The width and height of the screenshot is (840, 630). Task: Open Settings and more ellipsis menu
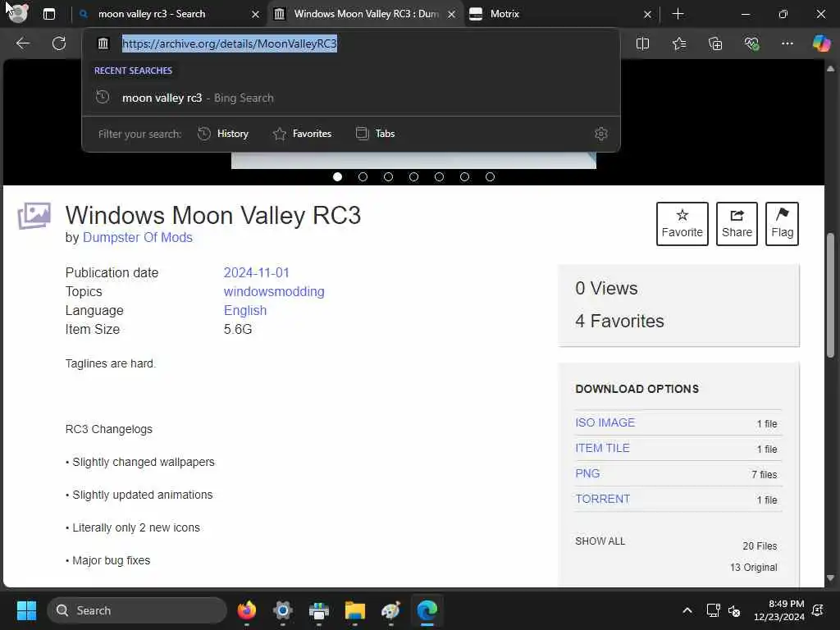[x=787, y=43]
